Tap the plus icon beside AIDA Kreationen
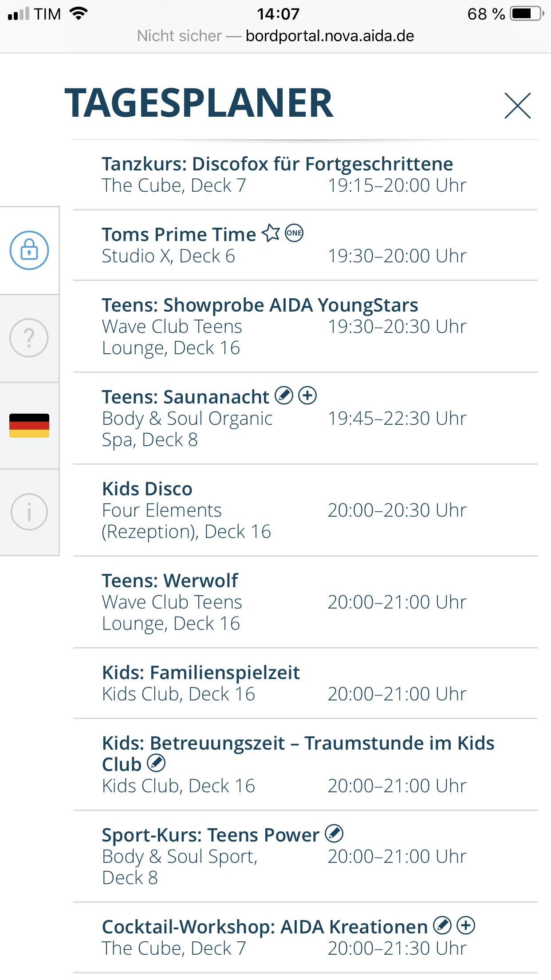This screenshot has width=551, height=980. tap(466, 925)
